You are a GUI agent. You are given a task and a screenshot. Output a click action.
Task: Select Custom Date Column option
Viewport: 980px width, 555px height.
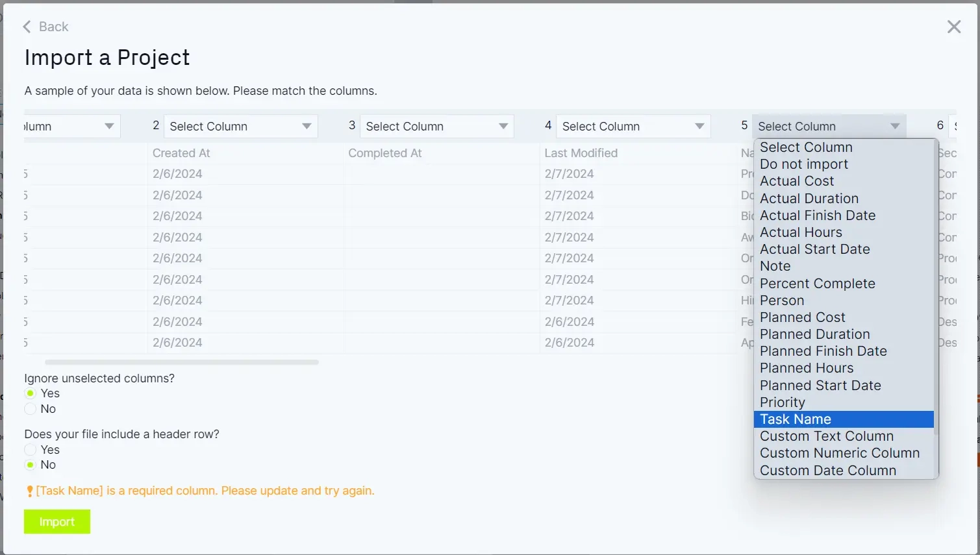827,471
